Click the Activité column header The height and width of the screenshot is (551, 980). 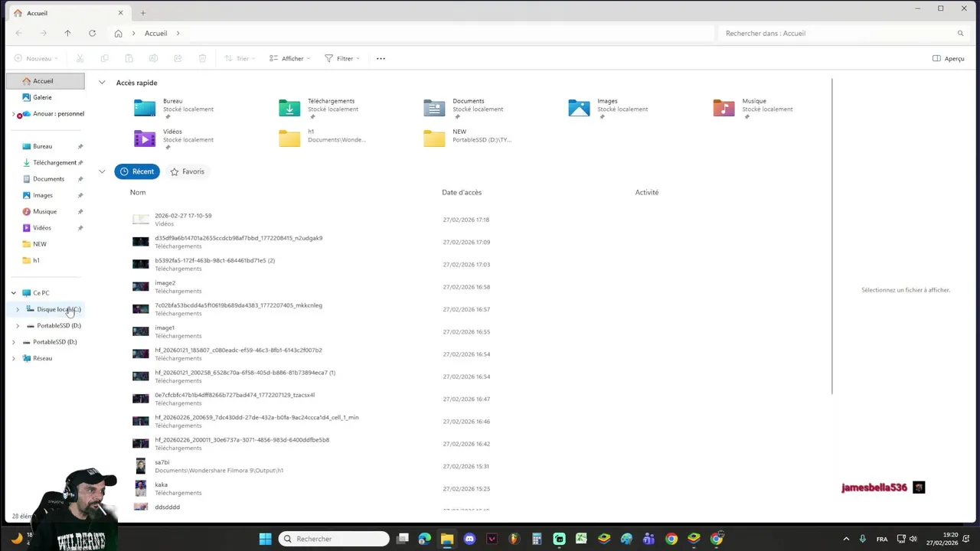click(x=647, y=192)
